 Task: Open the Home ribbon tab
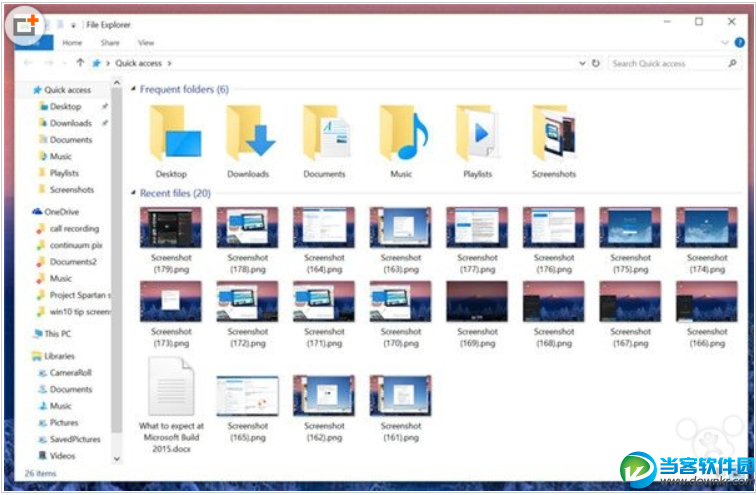click(72, 42)
